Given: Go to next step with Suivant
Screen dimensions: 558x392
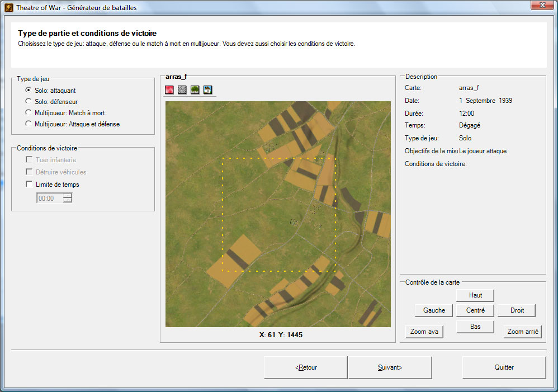Looking at the screenshot, I should [x=390, y=368].
